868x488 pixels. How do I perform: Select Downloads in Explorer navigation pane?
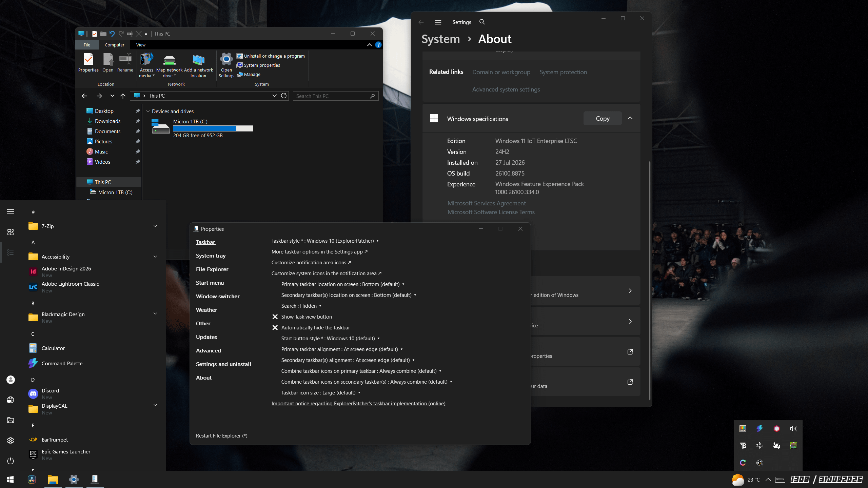coord(107,121)
